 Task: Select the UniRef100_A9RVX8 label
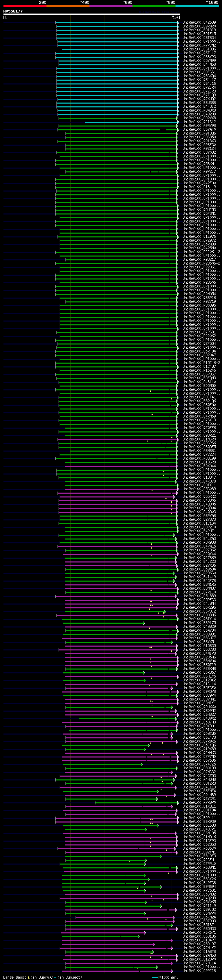coord(199,118)
